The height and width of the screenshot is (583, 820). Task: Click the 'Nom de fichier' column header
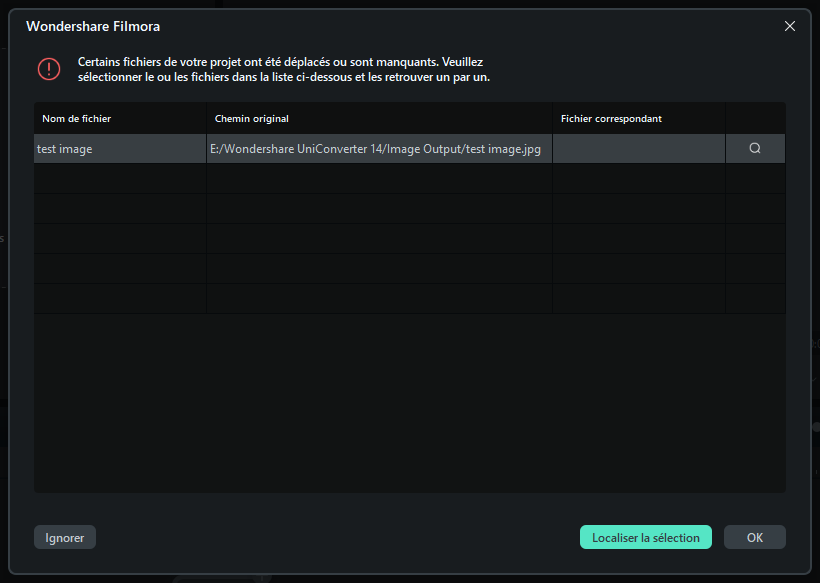click(x=120, y=119)
